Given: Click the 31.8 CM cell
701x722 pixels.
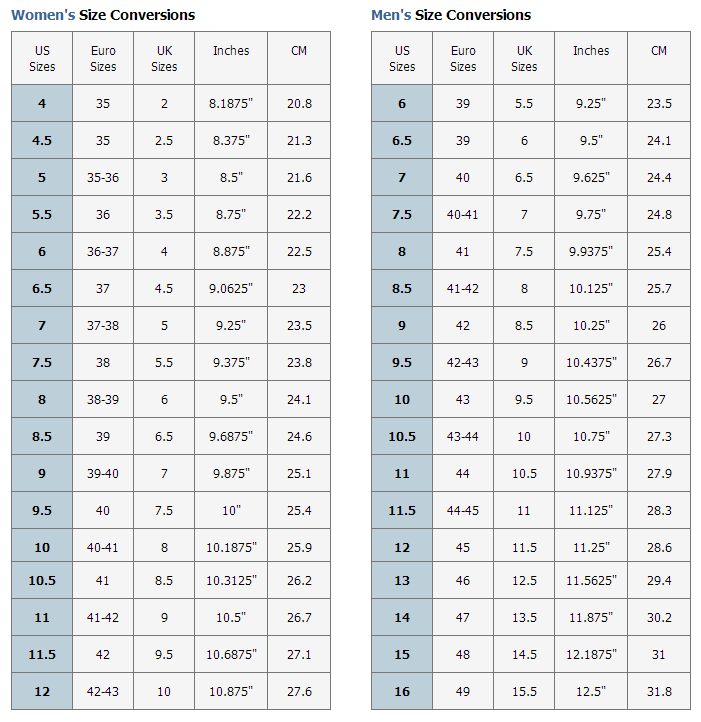Looking at the screenshot, I should 659,692.
